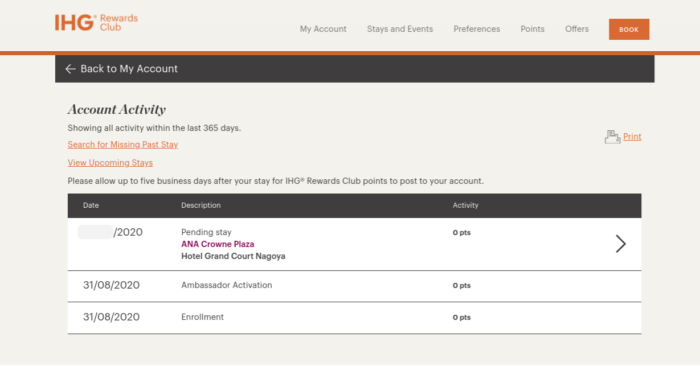Open the Points menu

[532, 29]
